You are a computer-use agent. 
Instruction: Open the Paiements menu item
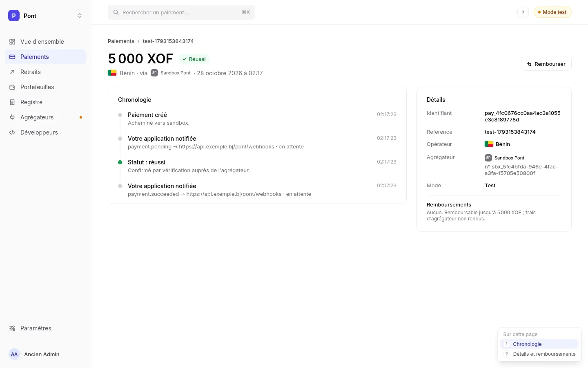(x=45, y=57)
